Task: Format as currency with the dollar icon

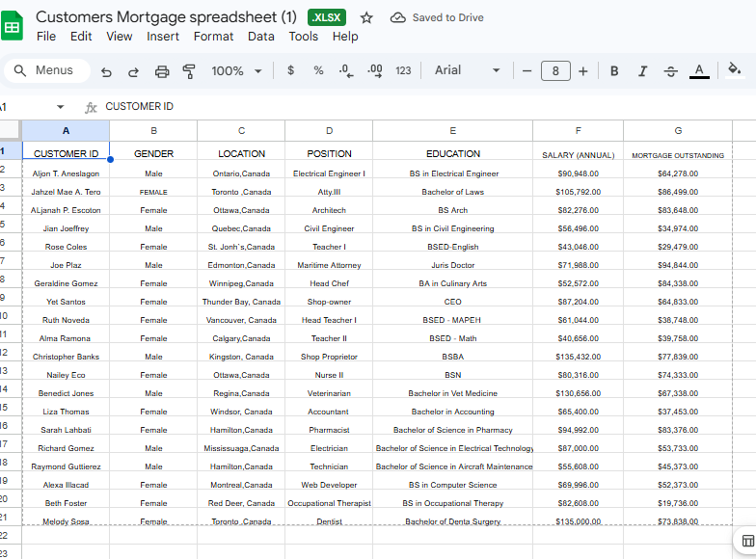Action: tap(291, 70)
